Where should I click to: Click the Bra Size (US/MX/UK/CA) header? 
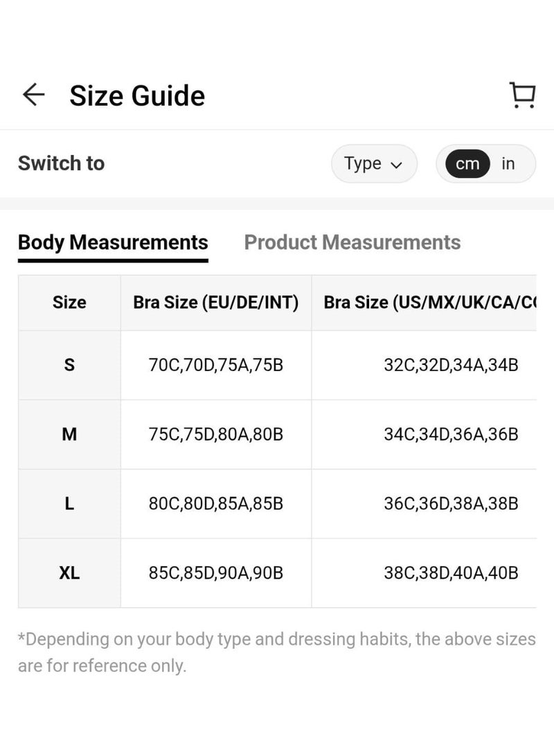coord(431,303)
